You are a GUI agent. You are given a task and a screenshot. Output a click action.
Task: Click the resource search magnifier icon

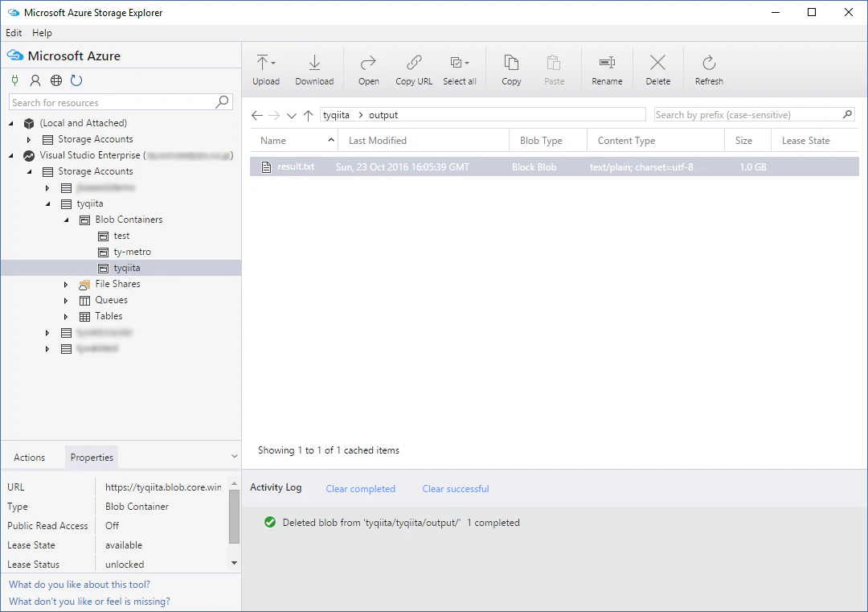222,102
